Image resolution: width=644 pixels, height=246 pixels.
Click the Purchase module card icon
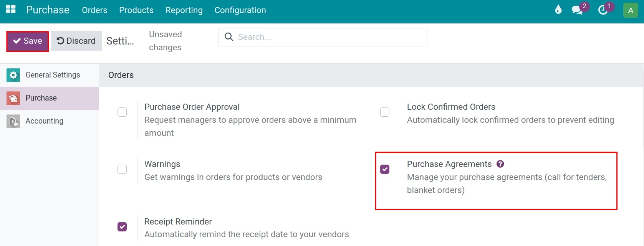click(x=13, y=98)
